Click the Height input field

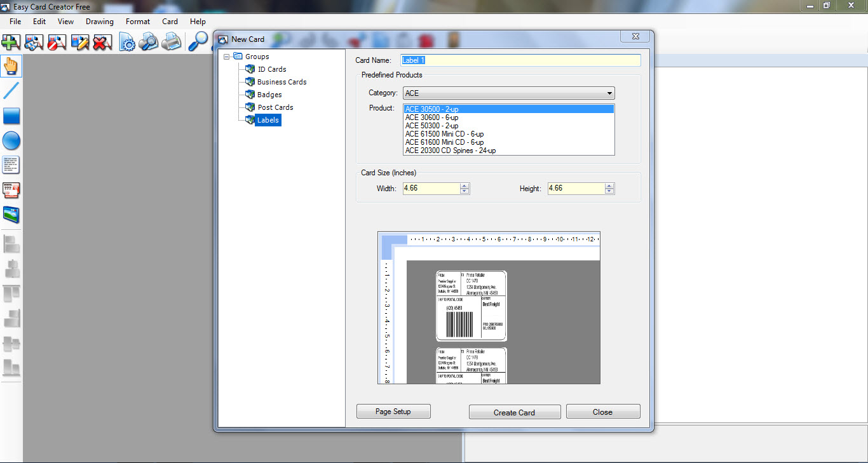coord(576,189)
